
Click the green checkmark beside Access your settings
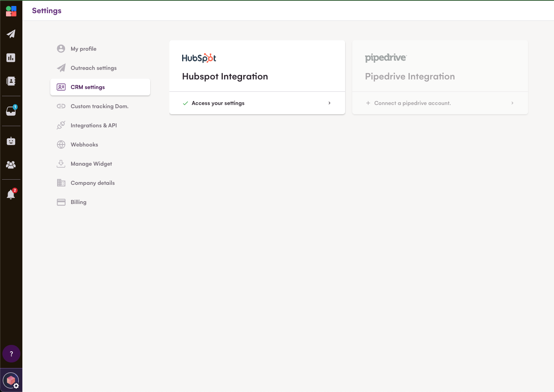pos(185,103)
